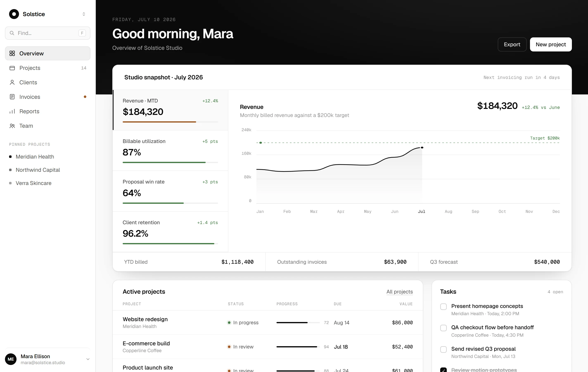Click the E-commerce build due date Jul 18

point(341,347)
